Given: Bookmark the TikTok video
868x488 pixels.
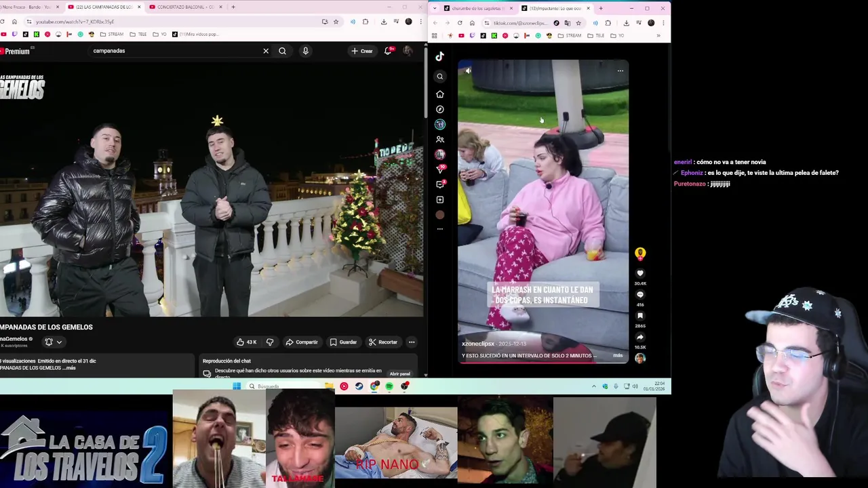Looking at the screenshot, I should (639, 316).
